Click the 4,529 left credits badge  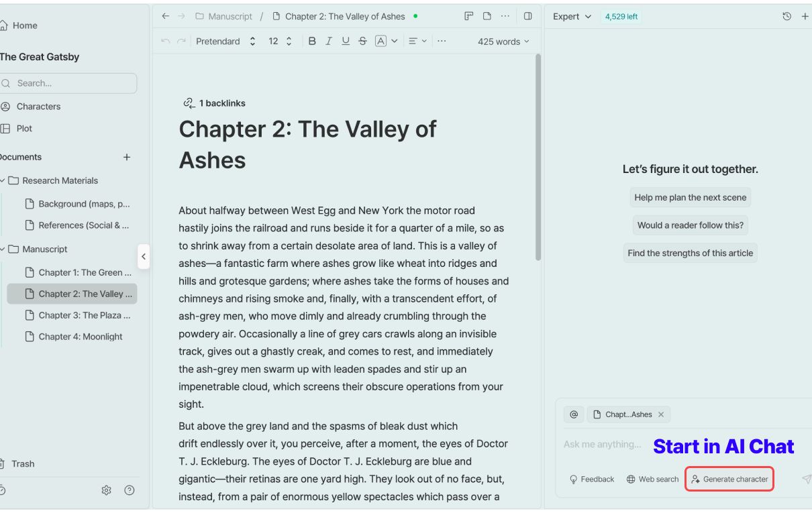tap(621, 17)
